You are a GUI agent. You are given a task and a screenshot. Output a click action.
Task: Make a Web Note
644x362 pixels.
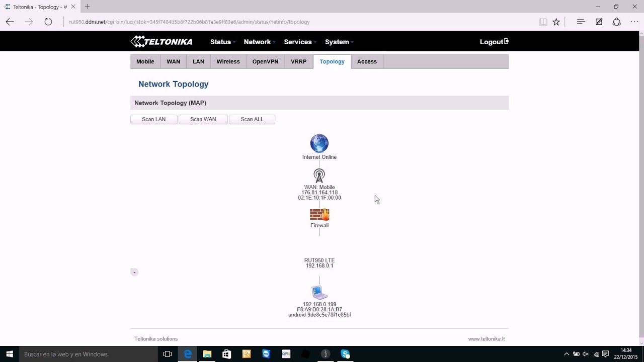tap(599, 22)
